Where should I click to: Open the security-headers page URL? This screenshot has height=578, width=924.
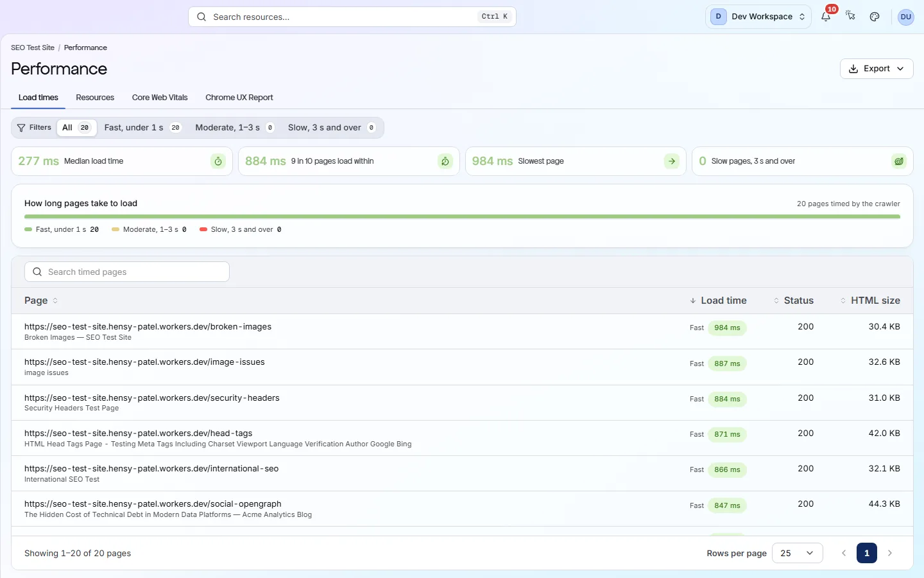coord(152,398)
